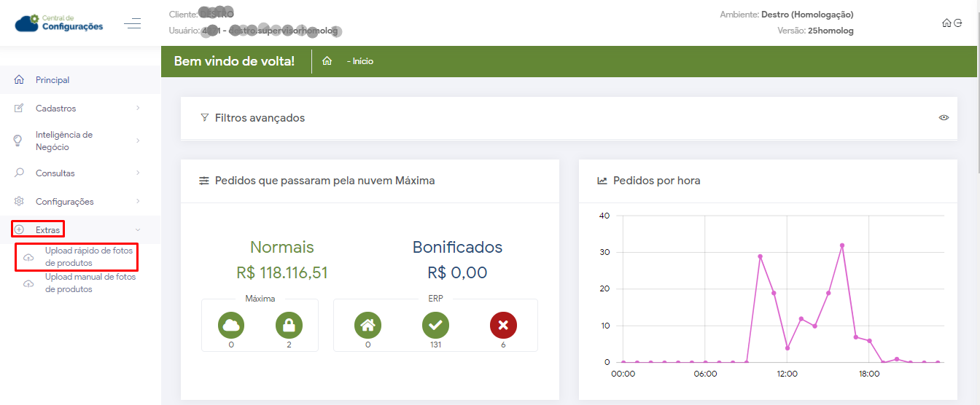The image size is (980, 405).
Task: Click the Filtros avançados header
Action: pos(260,118)
